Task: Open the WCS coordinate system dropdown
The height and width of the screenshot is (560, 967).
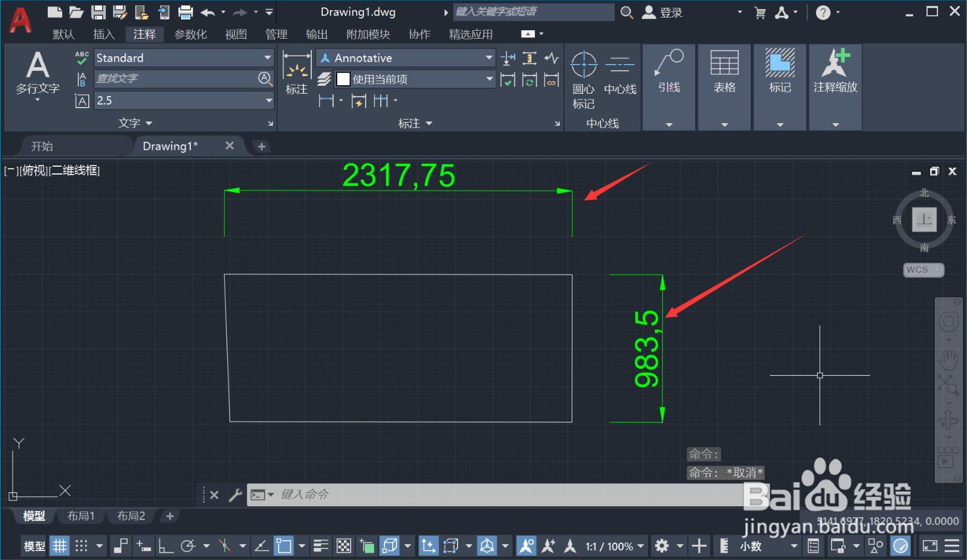Action: (x=923, y=270)
